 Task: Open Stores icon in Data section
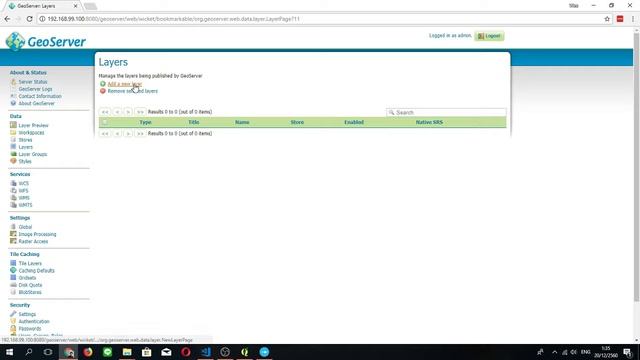[x=13, y=140]
